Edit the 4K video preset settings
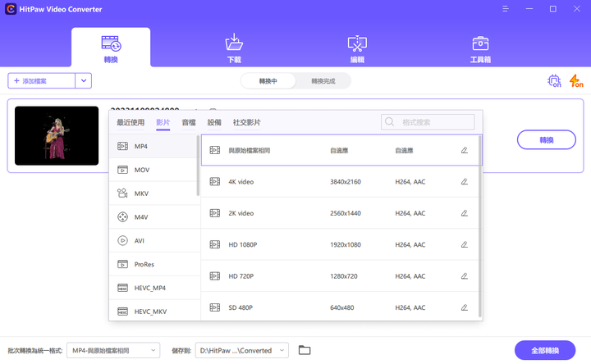The height and width of the screenshot is (364, 591). [x=465, y=181]
